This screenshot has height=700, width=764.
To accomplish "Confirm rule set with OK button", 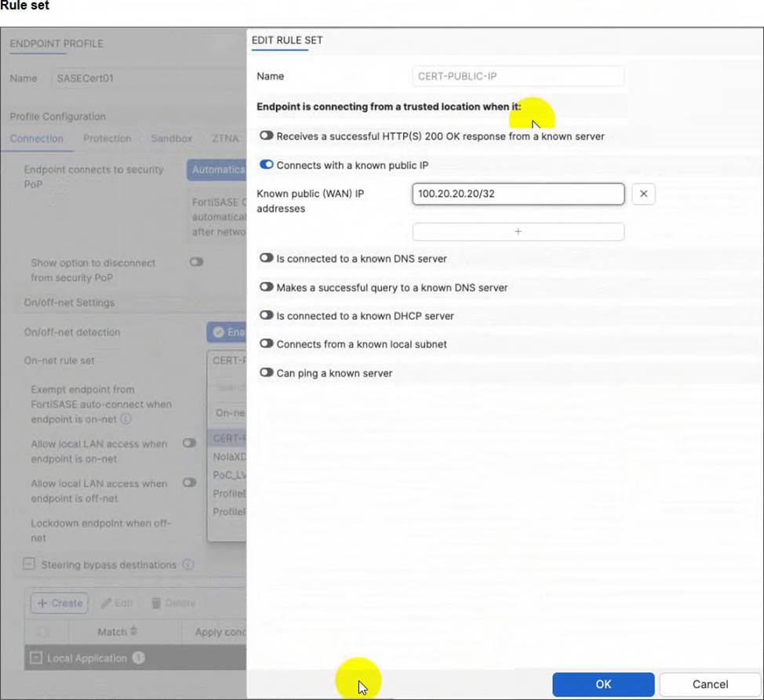I will (603, 684).
